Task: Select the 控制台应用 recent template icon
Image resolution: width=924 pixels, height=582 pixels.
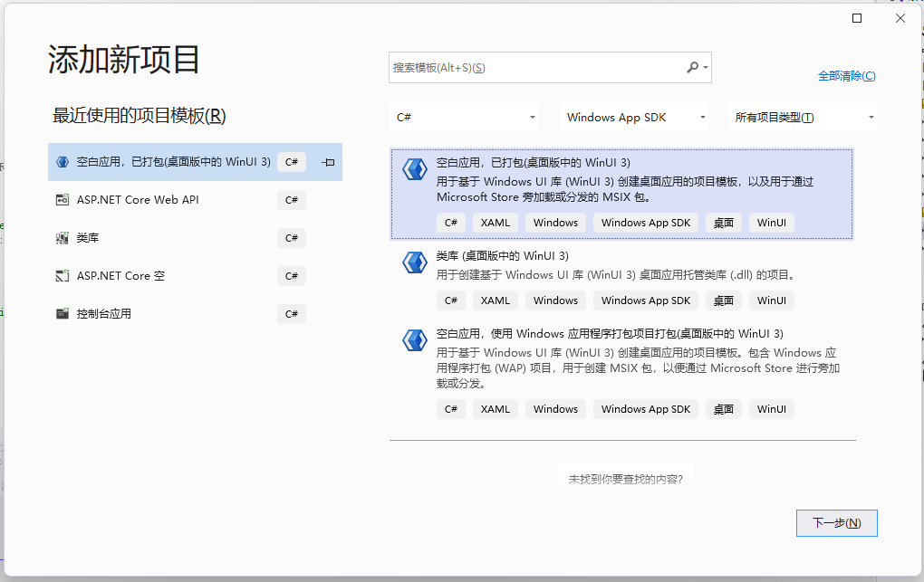Action: (x=62, y=314)
